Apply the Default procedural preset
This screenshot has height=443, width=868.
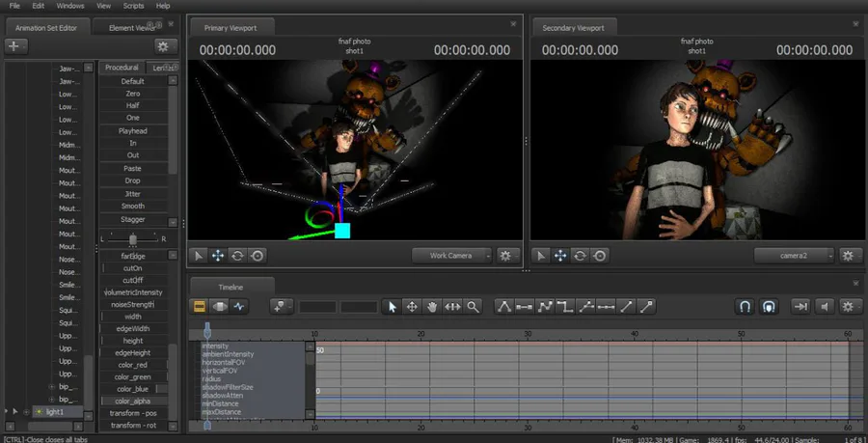[x=133, y=81]
